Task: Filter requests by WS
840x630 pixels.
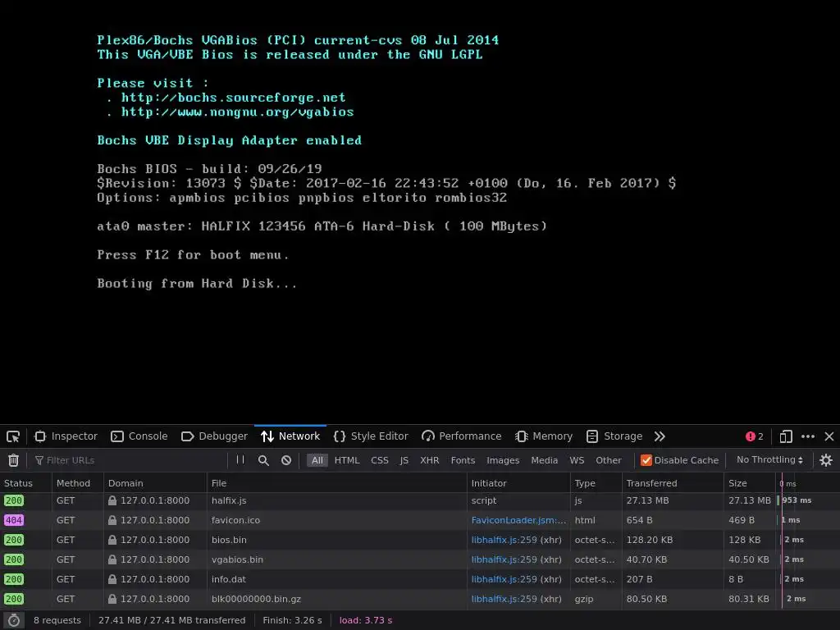Action: pyautogui.click(x=577, y=460)
